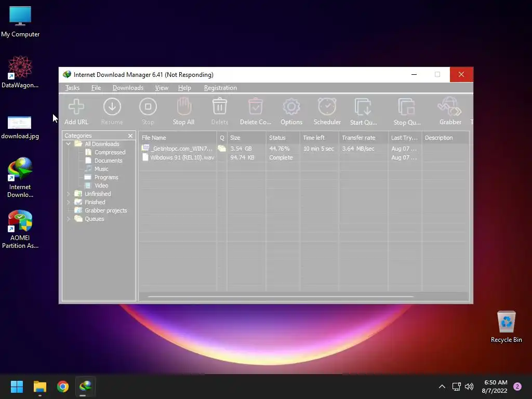Screen dimensions: 532x399
Task: Sort by Size column header
Action: (247, 138)
